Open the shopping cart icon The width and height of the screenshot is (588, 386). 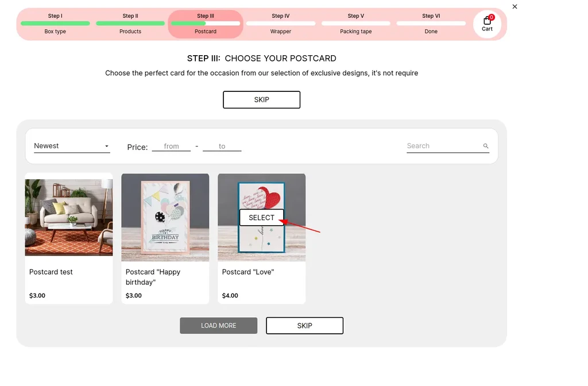click(487, 24)
